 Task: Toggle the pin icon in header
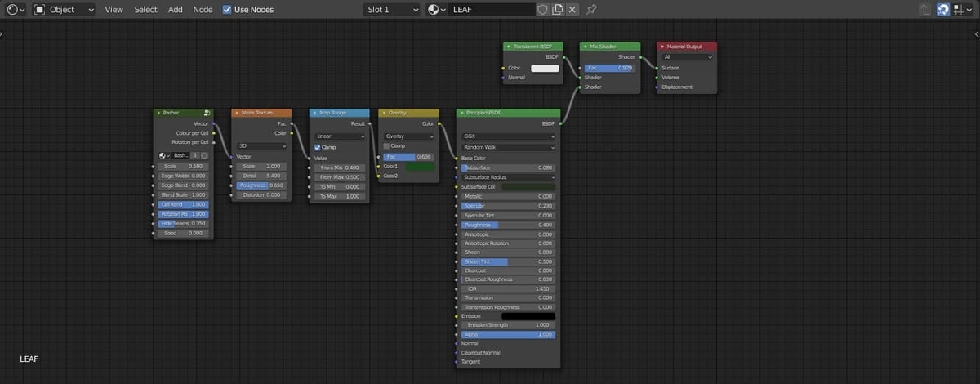[591, 9]
